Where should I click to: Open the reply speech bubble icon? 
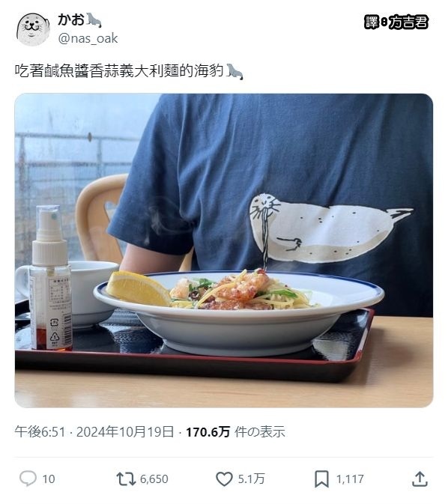pos(28,479)
